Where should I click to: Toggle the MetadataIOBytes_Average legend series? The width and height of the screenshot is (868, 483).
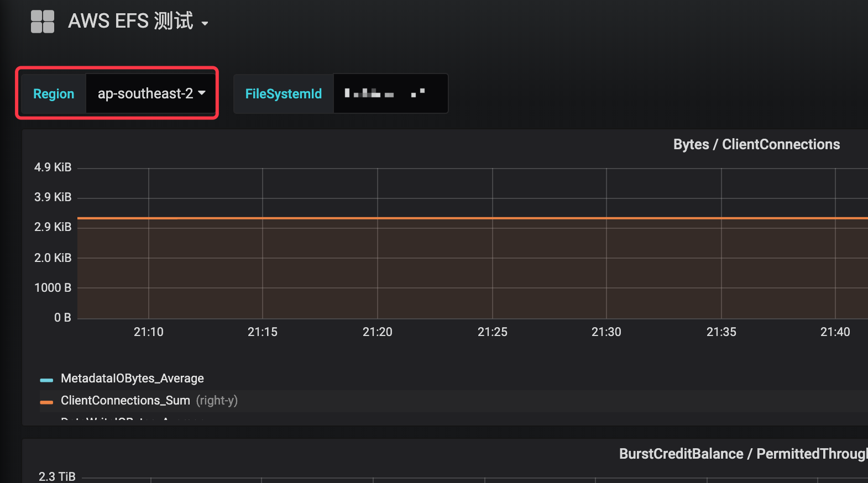coord(132,379)
